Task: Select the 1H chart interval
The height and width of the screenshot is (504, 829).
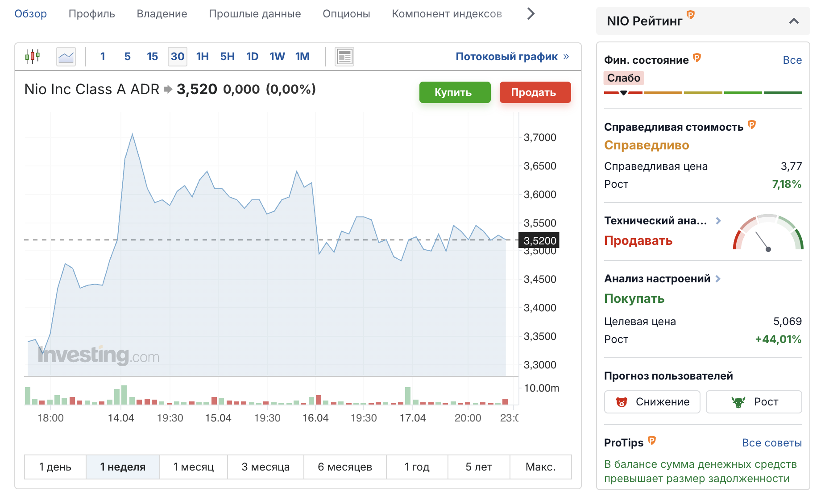Action: [203, 57]
